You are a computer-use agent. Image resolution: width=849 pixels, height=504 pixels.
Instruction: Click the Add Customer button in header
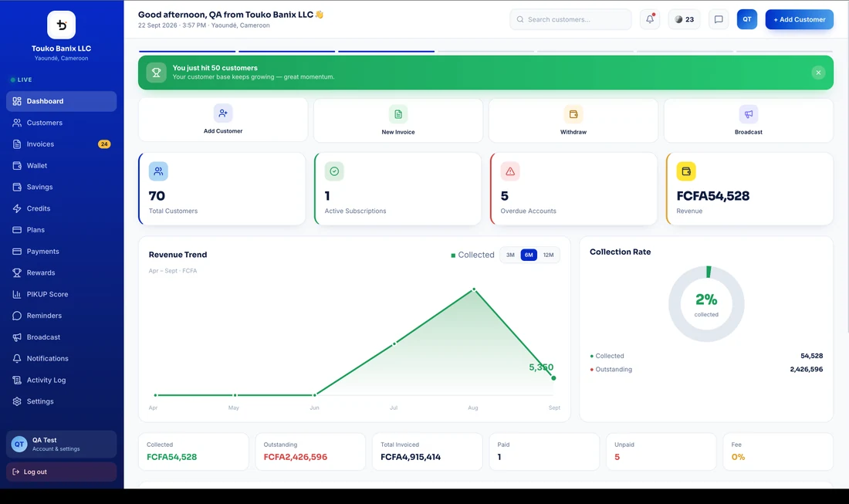pos(799,19)
